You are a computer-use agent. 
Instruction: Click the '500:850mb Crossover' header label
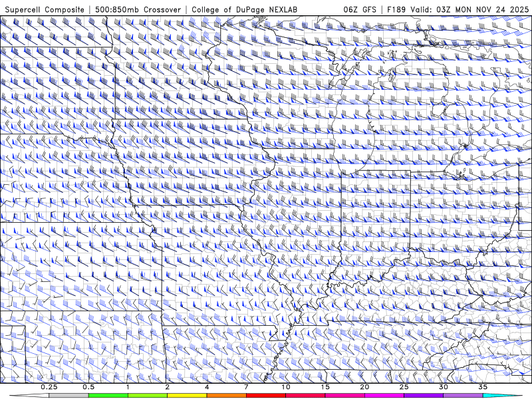[138, 10]
